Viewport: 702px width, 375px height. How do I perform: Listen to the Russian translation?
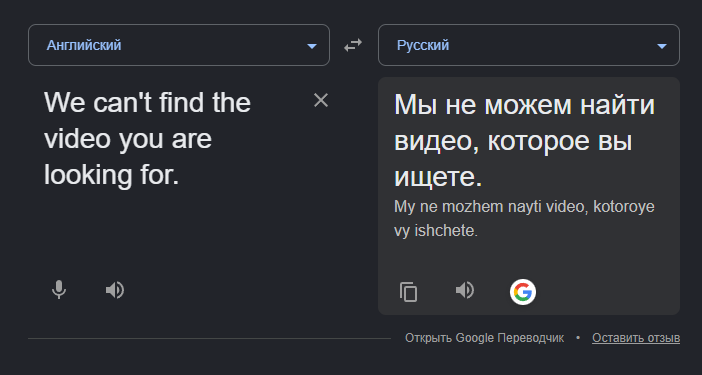465,290
